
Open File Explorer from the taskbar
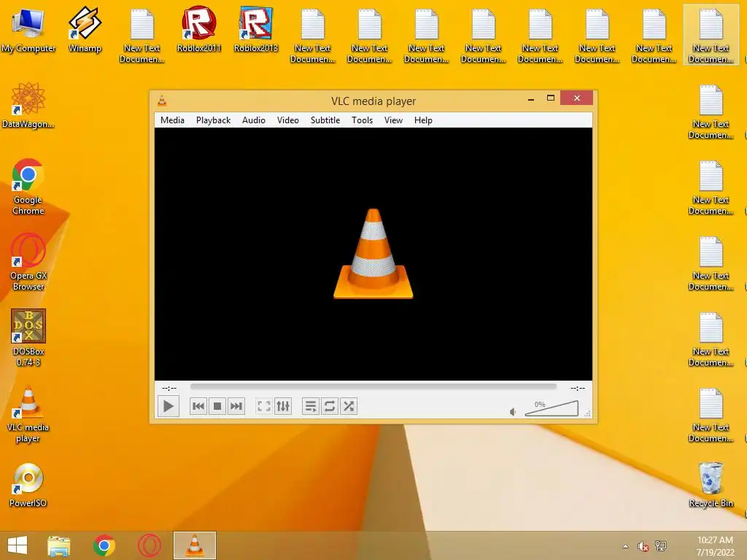point(59,545)
